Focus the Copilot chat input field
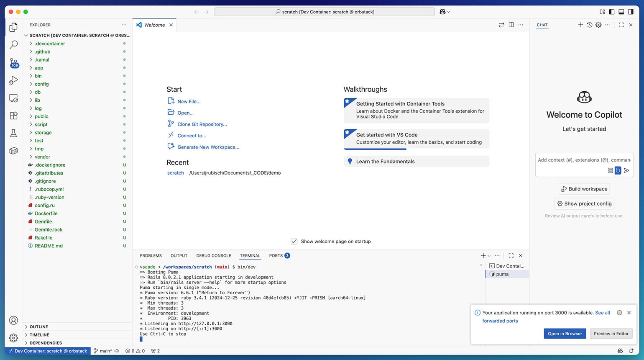644x360 pixels. [x=584, y=160]
